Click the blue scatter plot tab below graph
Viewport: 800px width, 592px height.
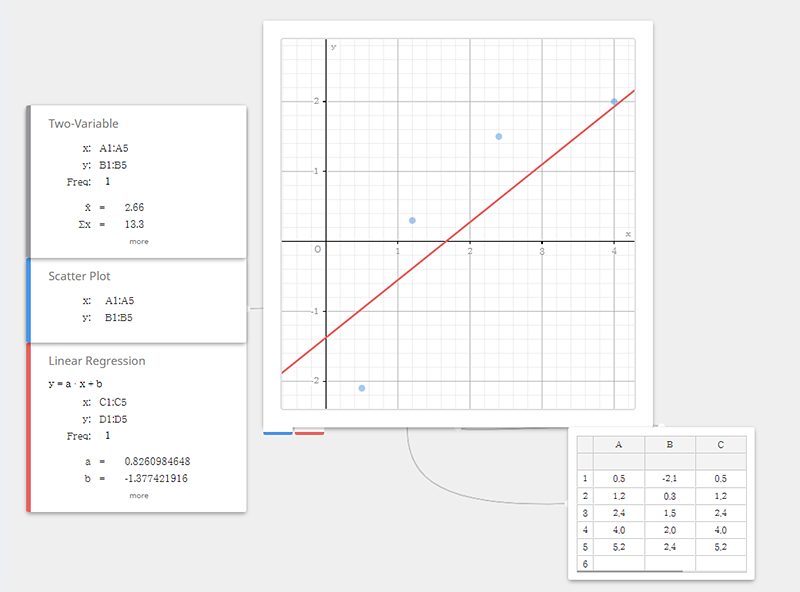point(278,432)
